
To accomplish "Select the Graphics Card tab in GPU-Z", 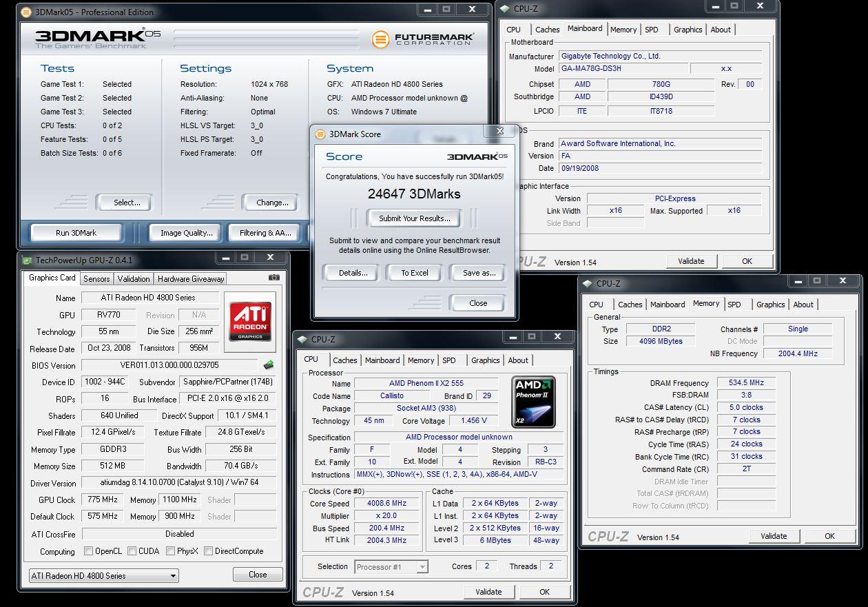I will [52, 278].
